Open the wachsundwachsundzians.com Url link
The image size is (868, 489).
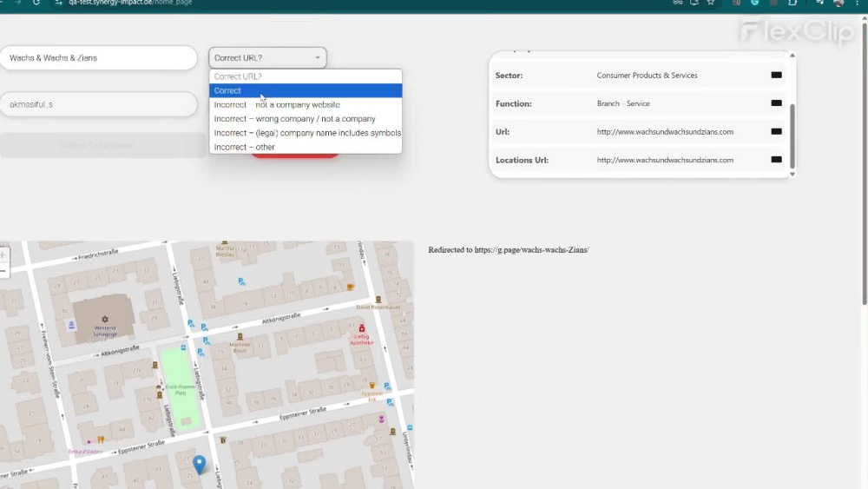click(665, 132)
